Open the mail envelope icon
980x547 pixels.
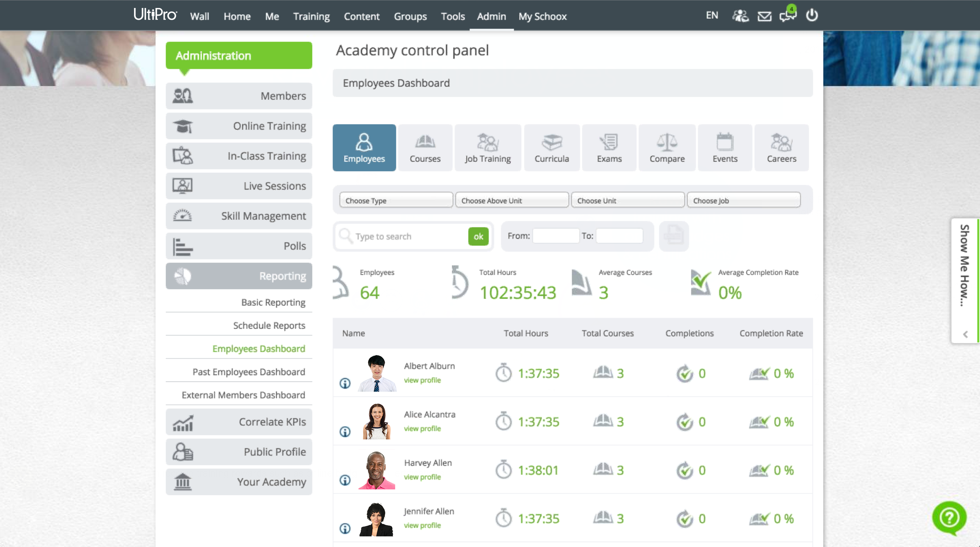tap(764, 16)
